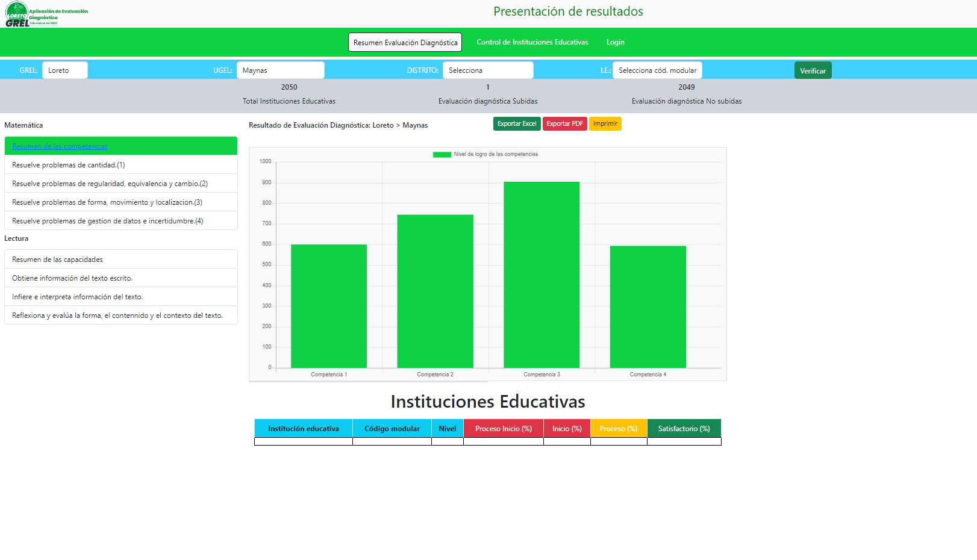977x560 pixels.
Task: Expand the UGEL Maynas dropdown
Action: click(x=280, y=70)
